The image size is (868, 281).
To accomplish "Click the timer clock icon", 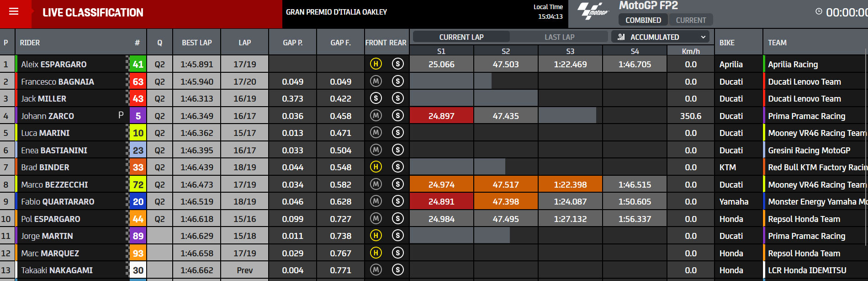I will (x=819, y=11).
